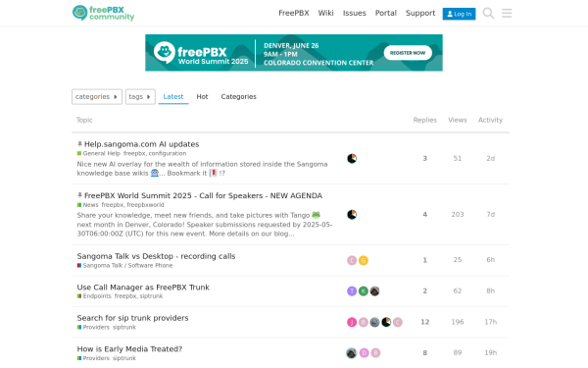Open topic Sangoma Talk vs Desktop recording calls

click(156, 256)
